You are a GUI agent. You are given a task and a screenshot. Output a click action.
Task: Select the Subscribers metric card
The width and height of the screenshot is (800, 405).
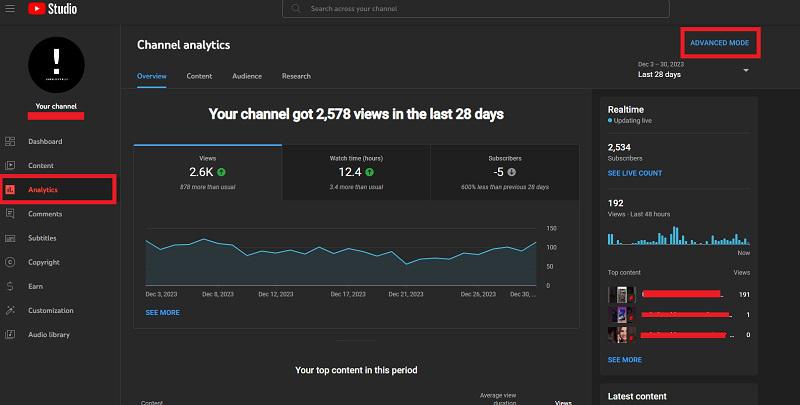point(505,172)
